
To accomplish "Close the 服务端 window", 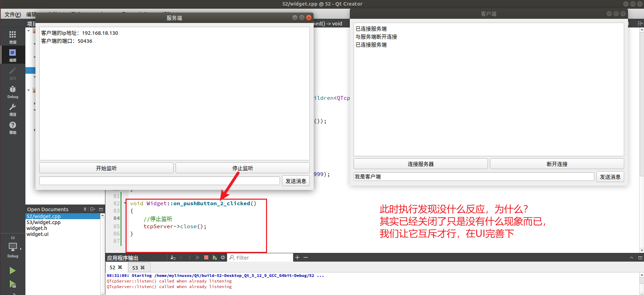I will (x=308, y=18).
